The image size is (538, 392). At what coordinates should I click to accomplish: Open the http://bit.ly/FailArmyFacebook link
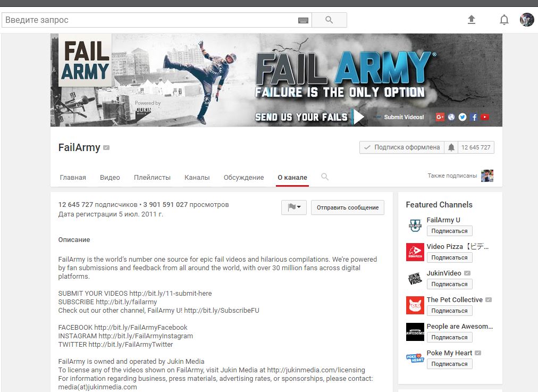[141, 328]
